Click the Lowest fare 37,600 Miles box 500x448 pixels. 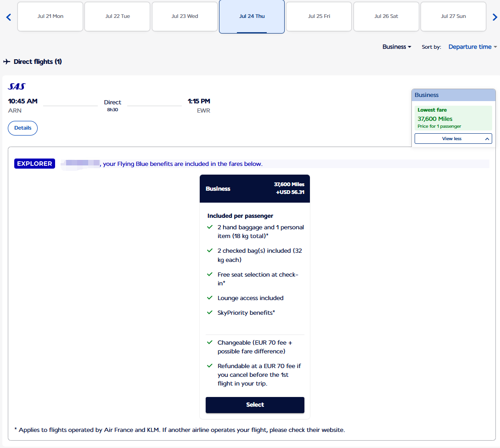tap(453, 118)
